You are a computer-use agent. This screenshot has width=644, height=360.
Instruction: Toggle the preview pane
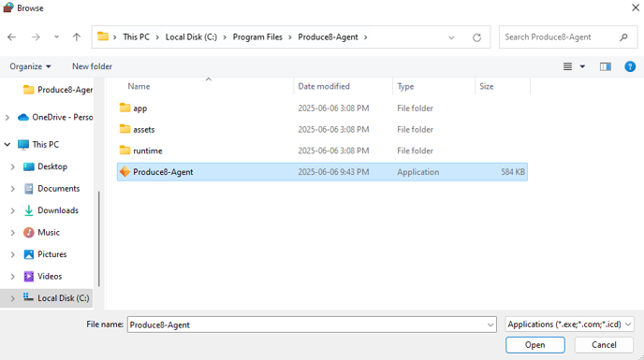tap(606, 66)
